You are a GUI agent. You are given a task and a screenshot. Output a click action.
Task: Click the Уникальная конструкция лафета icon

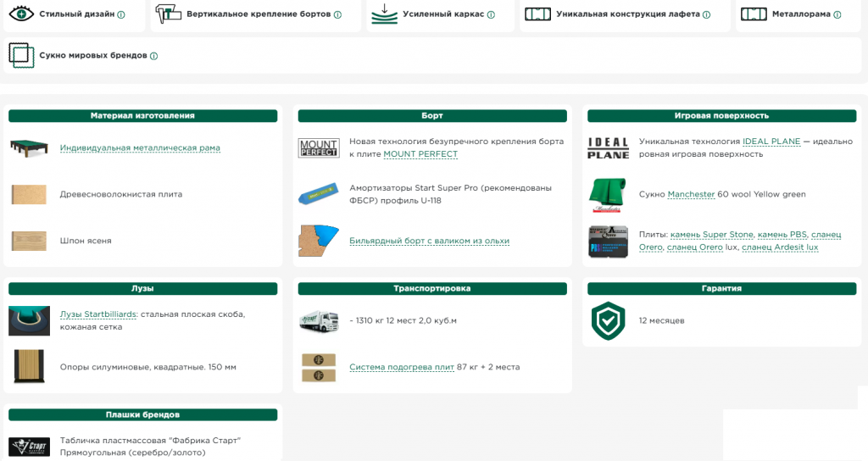pyautogui.click(x=537, y=14)
